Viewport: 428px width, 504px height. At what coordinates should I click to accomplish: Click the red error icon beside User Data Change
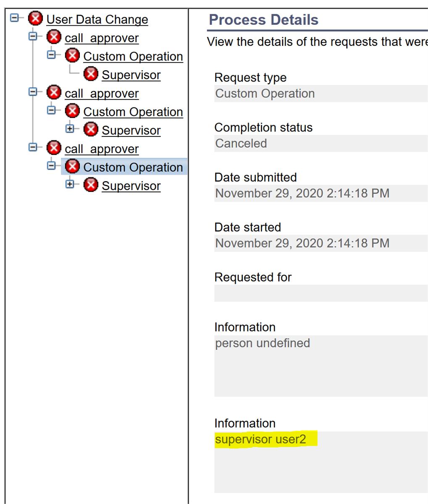(36, 18)
